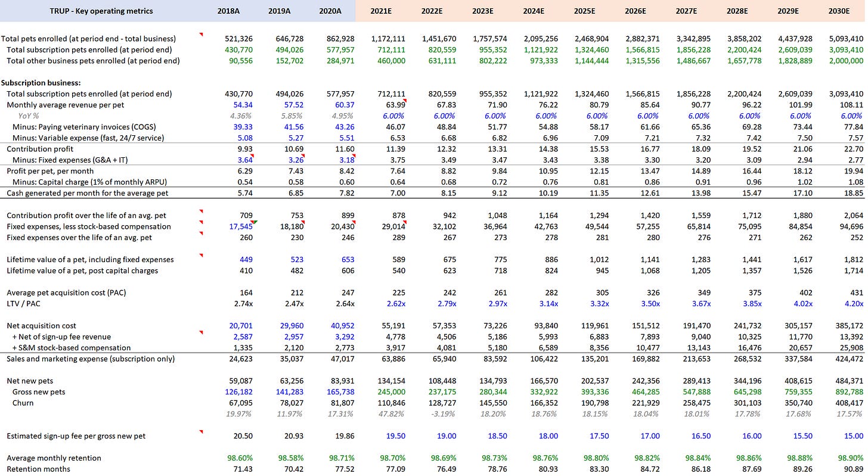The height and width of the screenshot is (476, 868).
Task: Select the title cell 'TRUP - Key operating metrics'
Action: pos(101,11)
